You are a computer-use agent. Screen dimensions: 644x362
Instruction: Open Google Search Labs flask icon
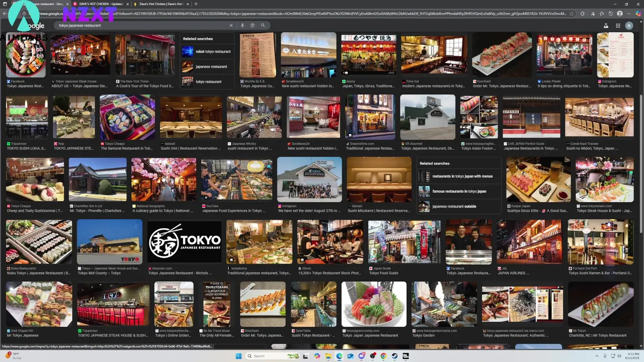606,26
